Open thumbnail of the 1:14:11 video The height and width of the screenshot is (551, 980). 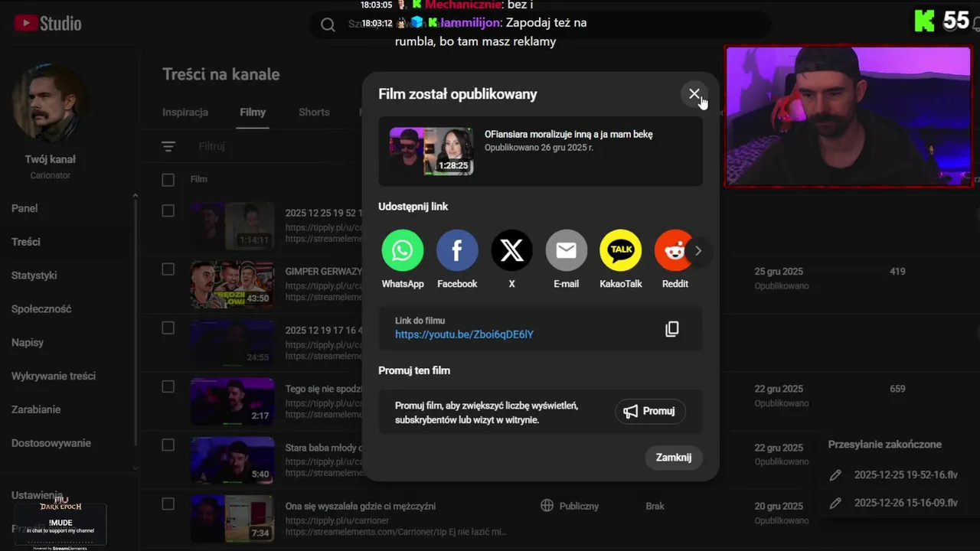(x=232, y=226)
